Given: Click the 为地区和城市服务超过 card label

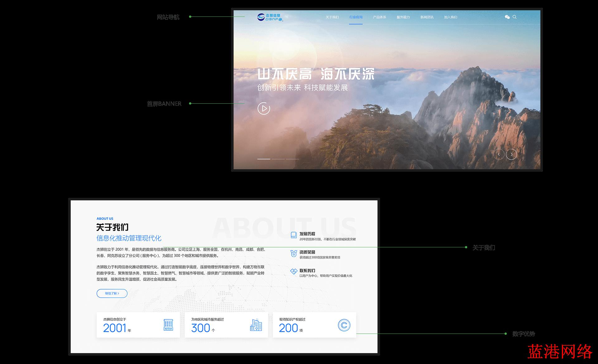Looking at the screenshot, I should pyautogui.click(x=207, y=319).
